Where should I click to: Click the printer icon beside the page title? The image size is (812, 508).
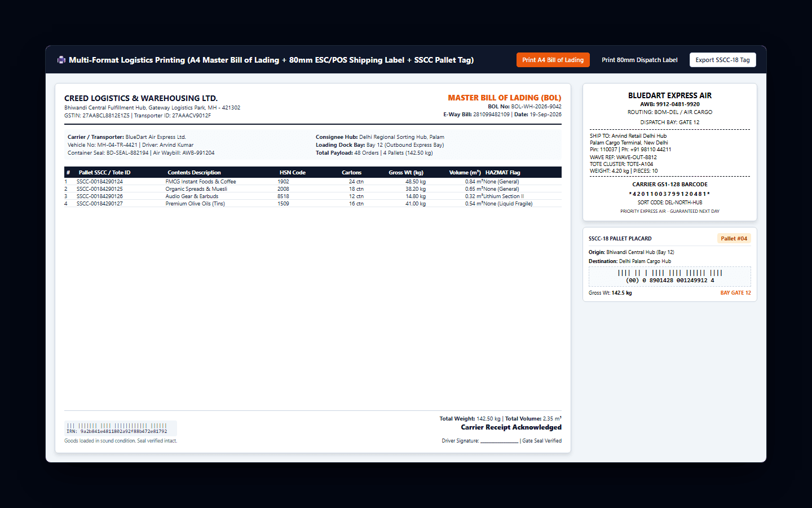pyautogui.click(x=61, y=60)
